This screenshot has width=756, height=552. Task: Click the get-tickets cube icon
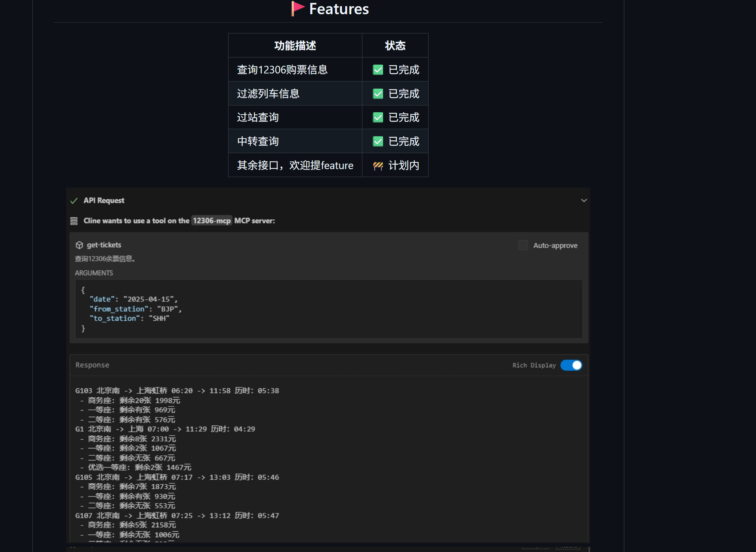coord(79,245)
